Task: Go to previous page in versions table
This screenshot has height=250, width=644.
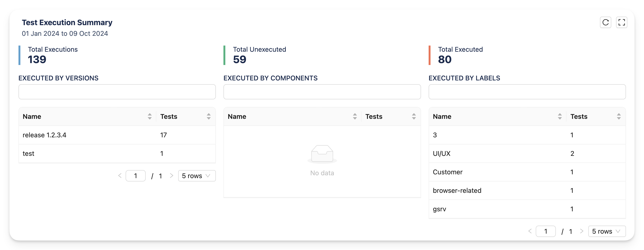Action: pos(120,176)
